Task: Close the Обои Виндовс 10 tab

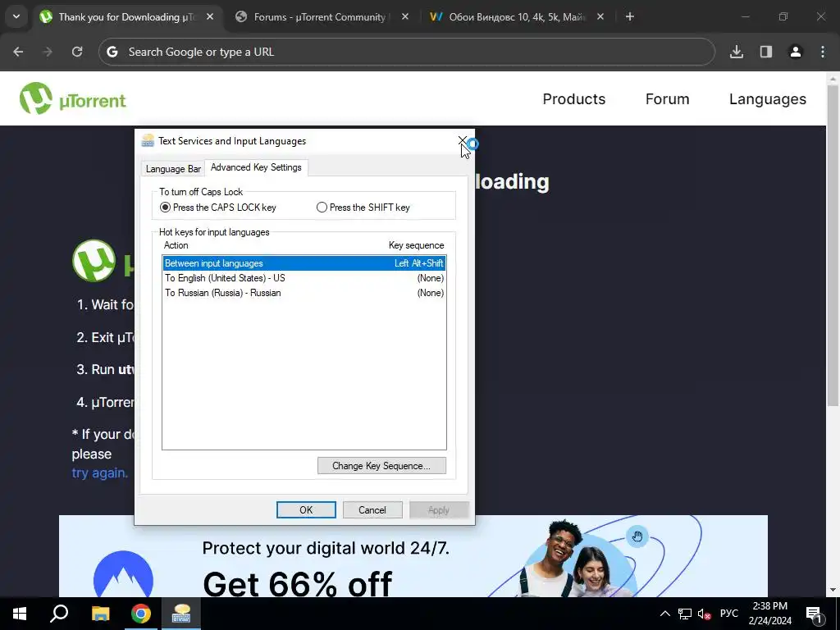Action: pos(600,16)
